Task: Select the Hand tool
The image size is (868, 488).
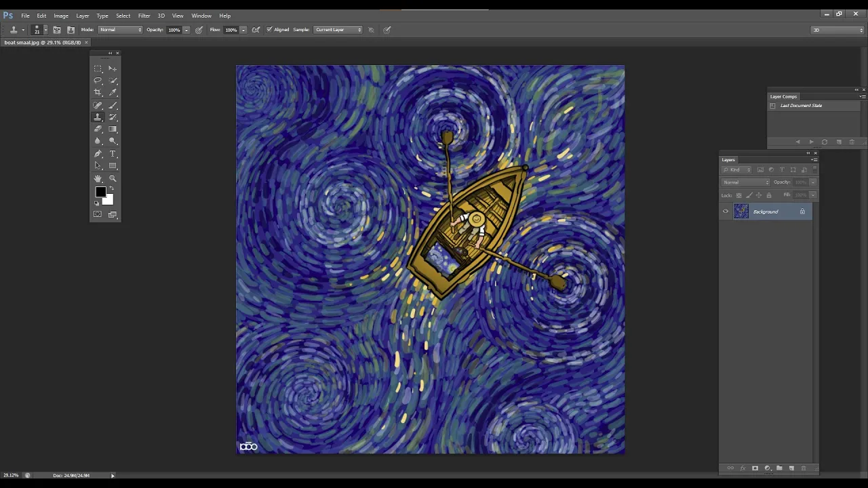Action: click(x=98, y=179)
